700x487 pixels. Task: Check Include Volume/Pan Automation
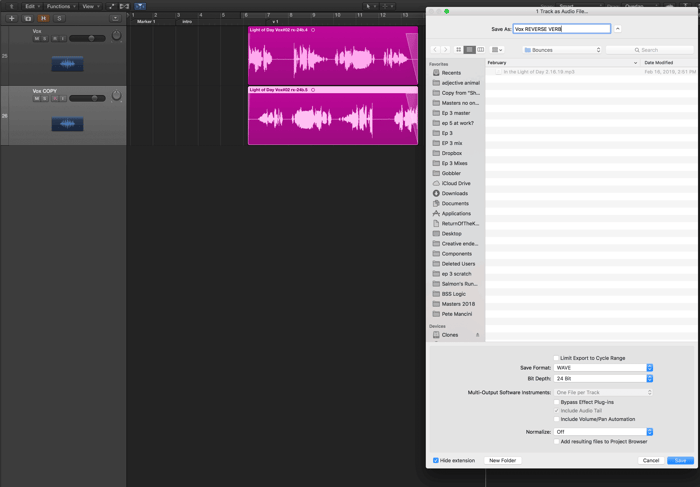click(556, 419)
